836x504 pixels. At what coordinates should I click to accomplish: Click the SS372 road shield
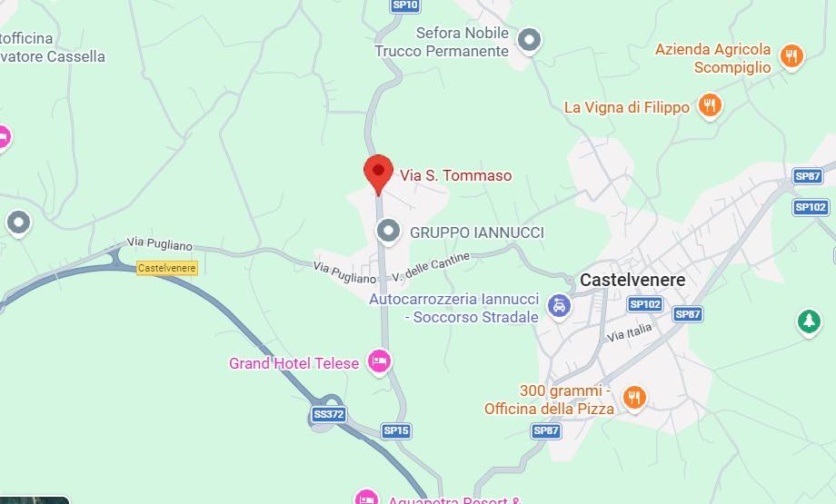point(329,414)
